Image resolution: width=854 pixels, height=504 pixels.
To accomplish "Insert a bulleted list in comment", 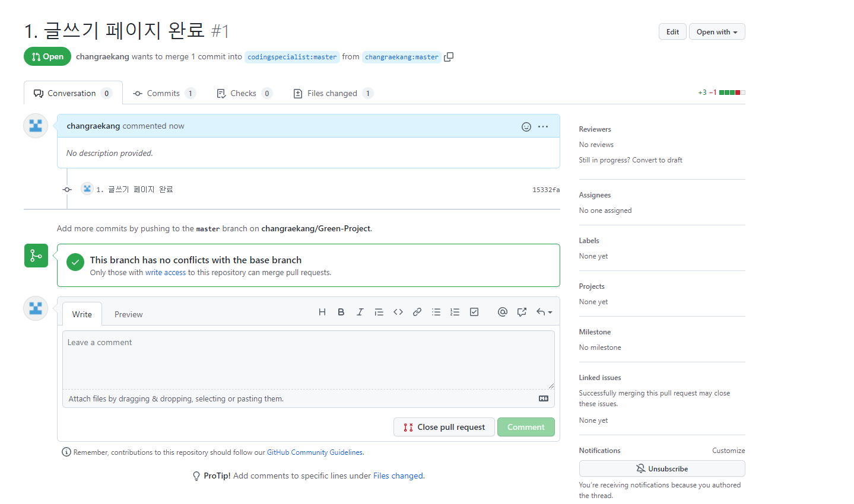I will pos(436,312).
